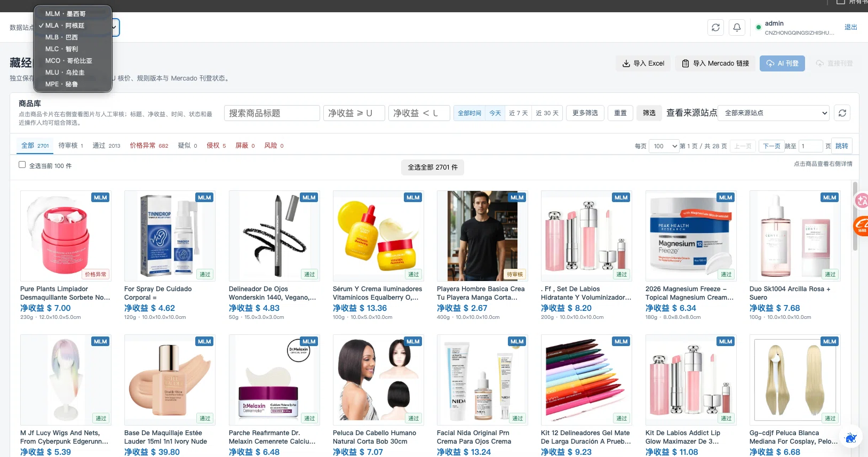868x457 pixels.
Task: Click the blue assistant floating icon
Action: 851,438
